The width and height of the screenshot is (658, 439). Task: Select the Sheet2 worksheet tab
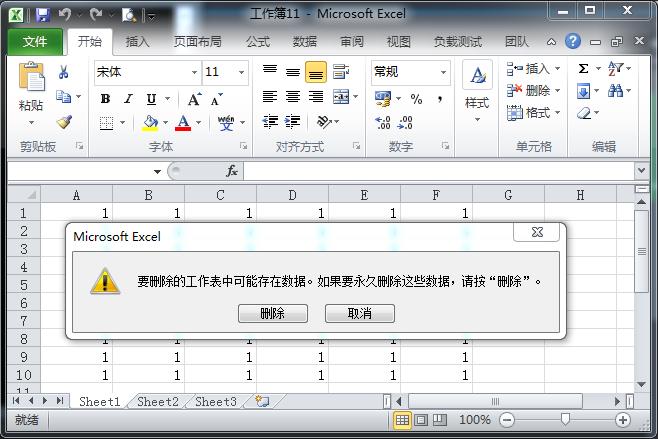click(158, 402)
